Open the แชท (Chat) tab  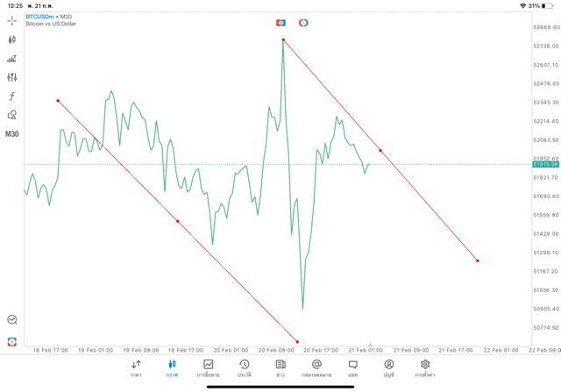(352, 367)
